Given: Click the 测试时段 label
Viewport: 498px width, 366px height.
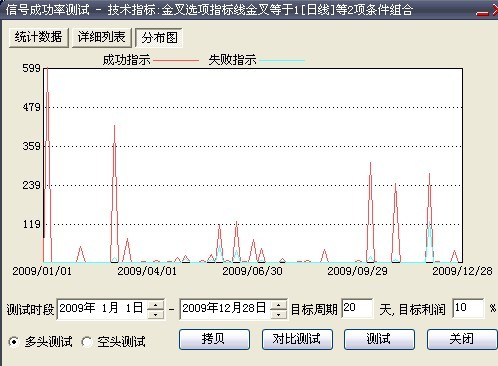Looking at the screenshot, I should 30,310.
